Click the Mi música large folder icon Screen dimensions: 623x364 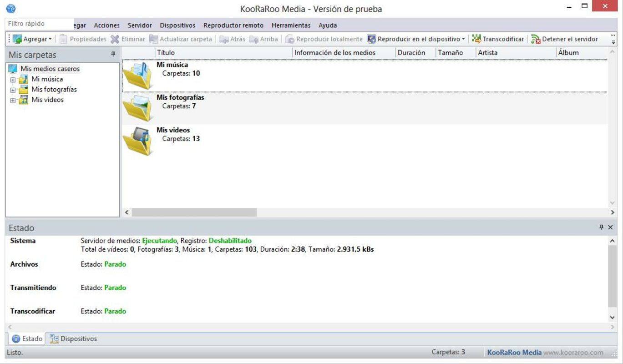(x=138, y=75)
